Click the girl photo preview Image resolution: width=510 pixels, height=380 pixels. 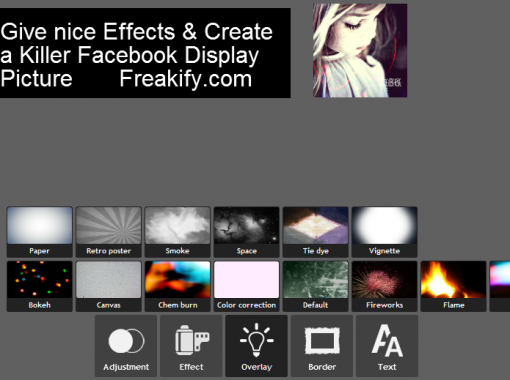(x=360, y=51)
